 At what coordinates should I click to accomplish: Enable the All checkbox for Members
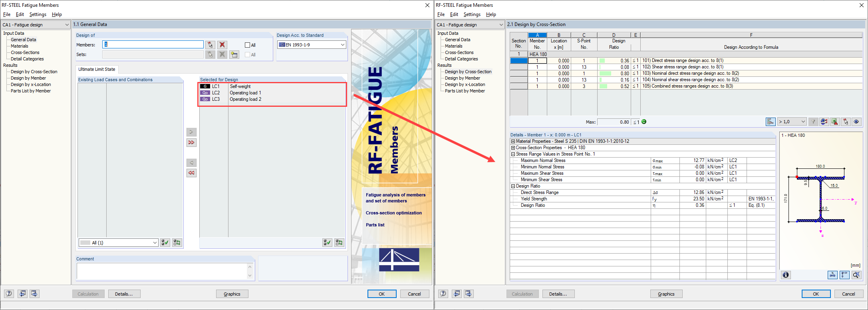(247, 45)
